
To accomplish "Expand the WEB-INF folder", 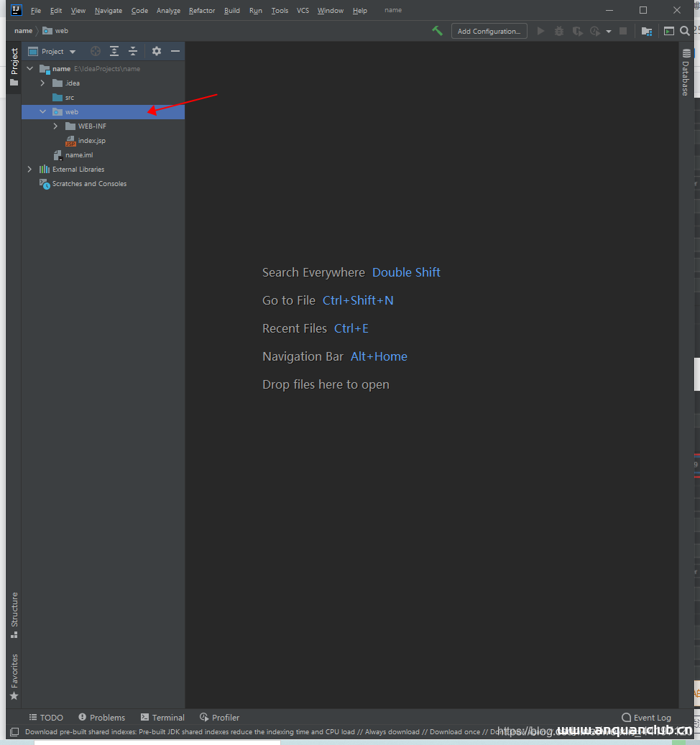I will [55, 126].
